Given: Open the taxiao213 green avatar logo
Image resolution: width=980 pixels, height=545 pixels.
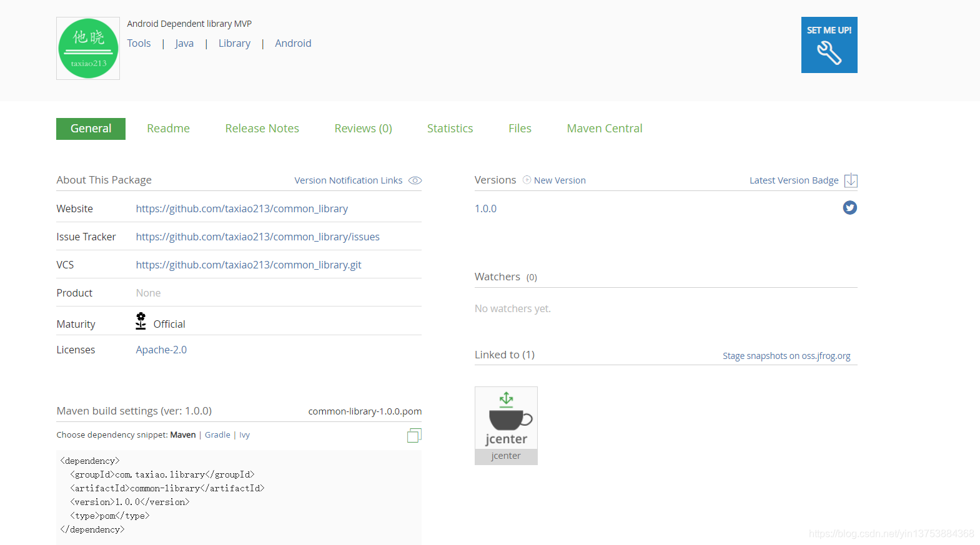Looking at the screenshot, I should tap(88, 48).
